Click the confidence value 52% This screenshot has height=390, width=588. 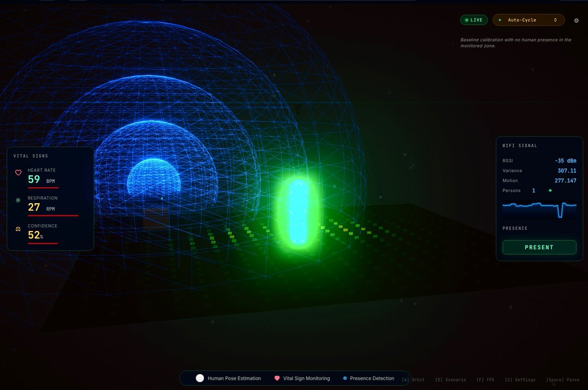point(35,235)
